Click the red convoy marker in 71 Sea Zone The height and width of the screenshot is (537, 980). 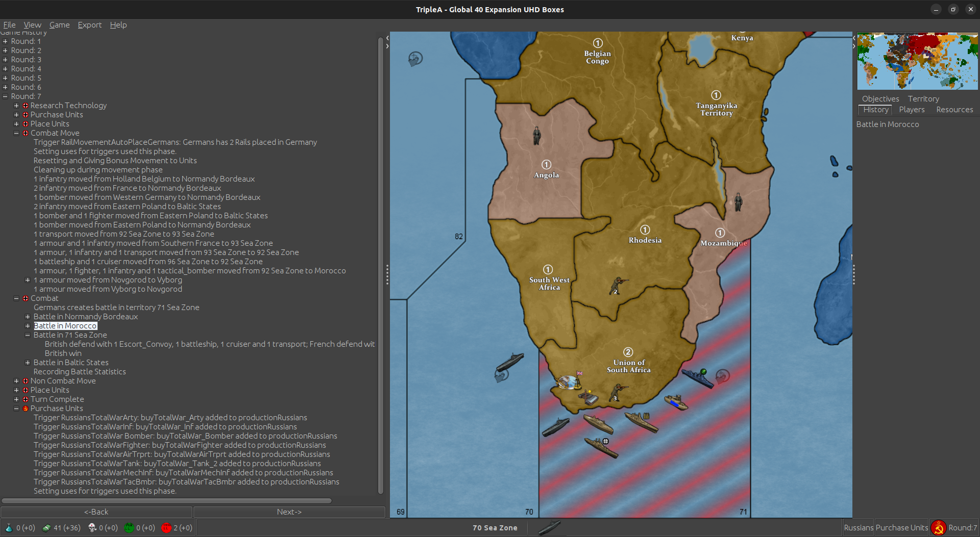point(722,376)
